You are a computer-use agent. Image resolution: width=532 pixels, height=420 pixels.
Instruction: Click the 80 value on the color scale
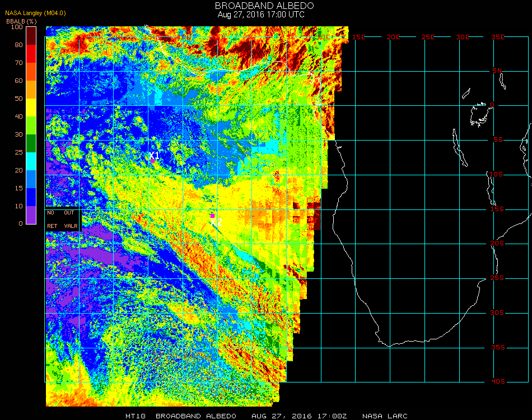(18, 45)
